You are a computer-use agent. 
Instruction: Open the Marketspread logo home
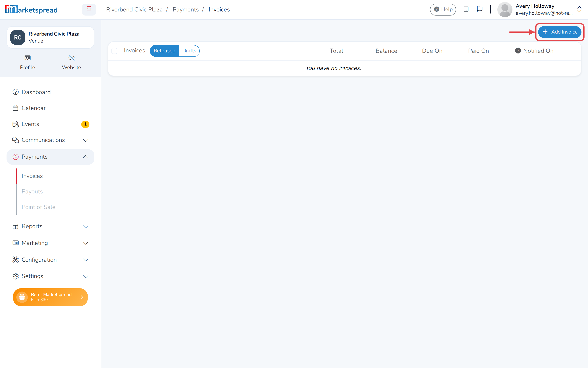click(x=31, y=10)
